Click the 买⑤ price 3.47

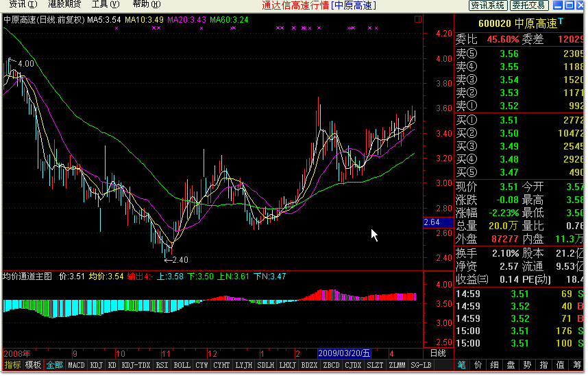[509, 173]
